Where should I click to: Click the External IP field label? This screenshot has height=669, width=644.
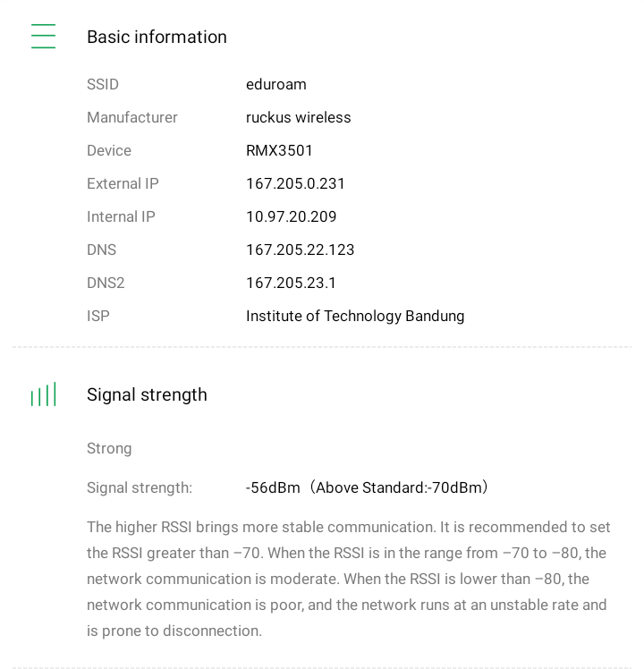pyautogui.click(x=123, y=183)
